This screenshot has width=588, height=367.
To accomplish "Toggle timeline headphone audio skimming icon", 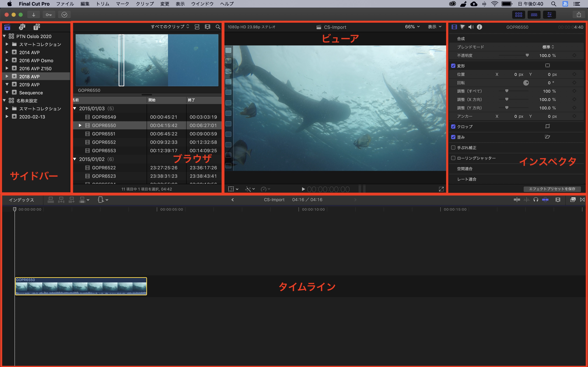I will (536, 200).
